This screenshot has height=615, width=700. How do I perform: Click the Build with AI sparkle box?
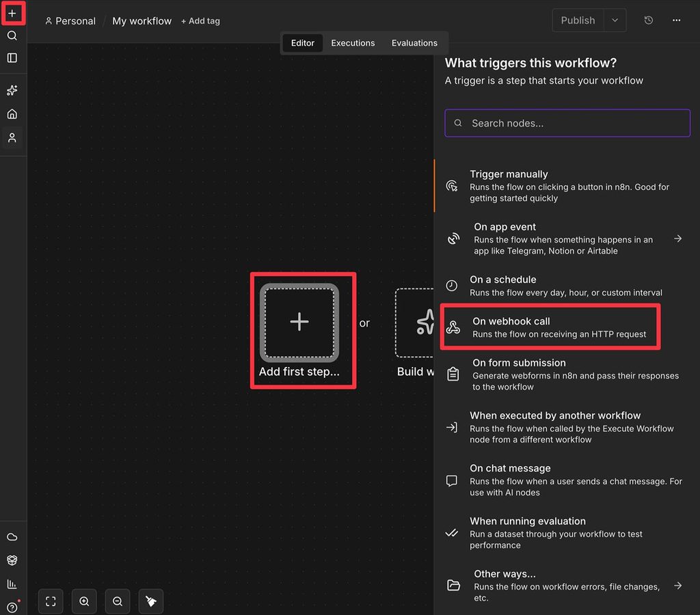[415, 323]
